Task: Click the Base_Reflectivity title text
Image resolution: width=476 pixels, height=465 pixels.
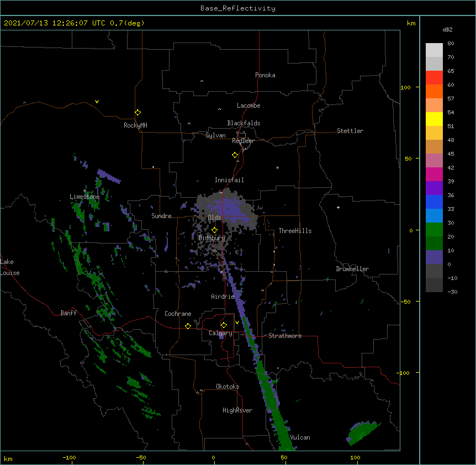Action: 238,8
